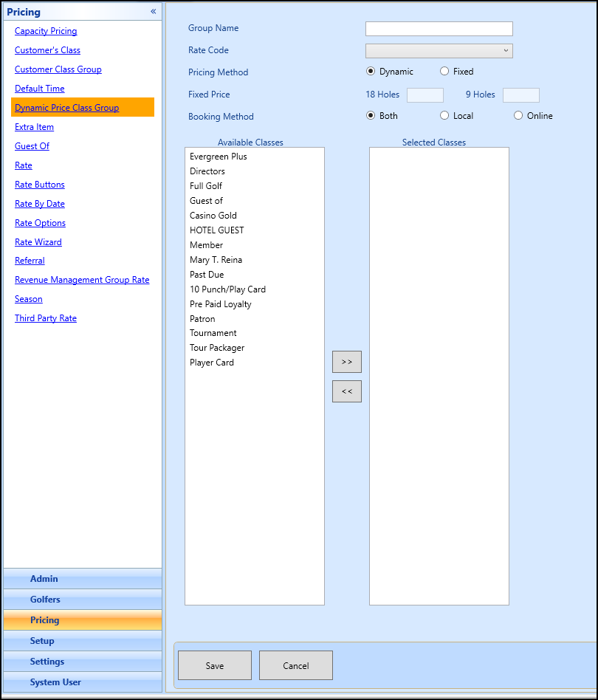This screenshot has width=598, height=700.
Task: Select Casino Gold class
Action: coord(213,215)
